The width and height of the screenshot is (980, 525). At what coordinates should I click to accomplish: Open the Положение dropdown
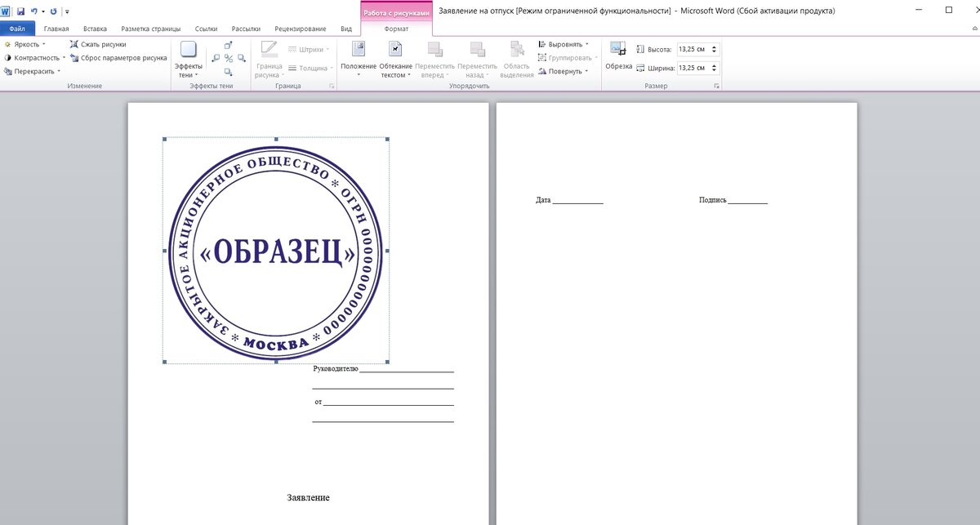click(359, 60)
